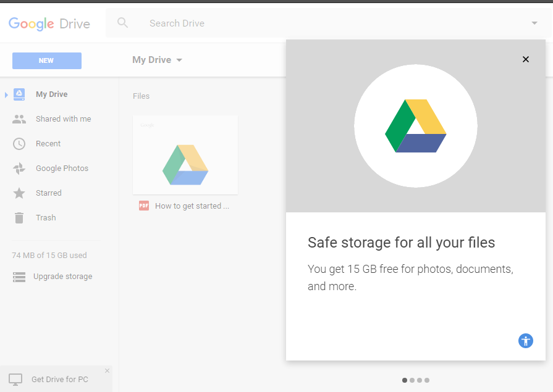Select Recent in the sidebar
This screenshot has height=392, width=553.
coord(48,144)
